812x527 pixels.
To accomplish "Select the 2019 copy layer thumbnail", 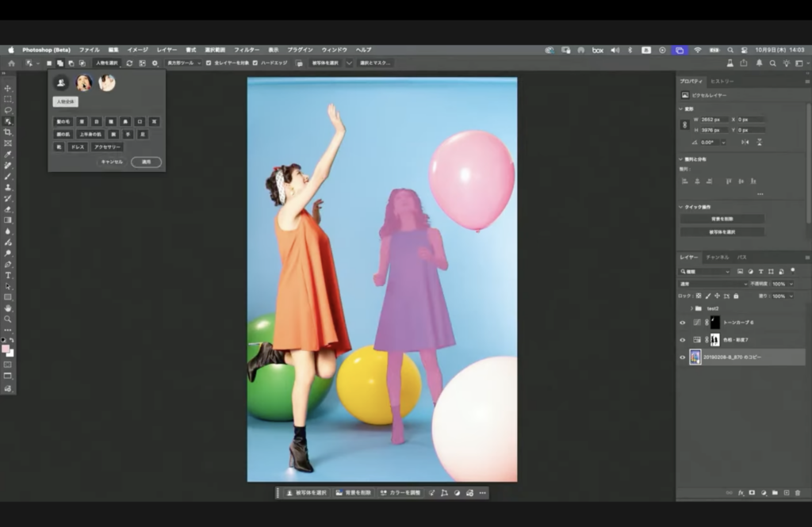I will pyautogui.click(x=695, y=357).
